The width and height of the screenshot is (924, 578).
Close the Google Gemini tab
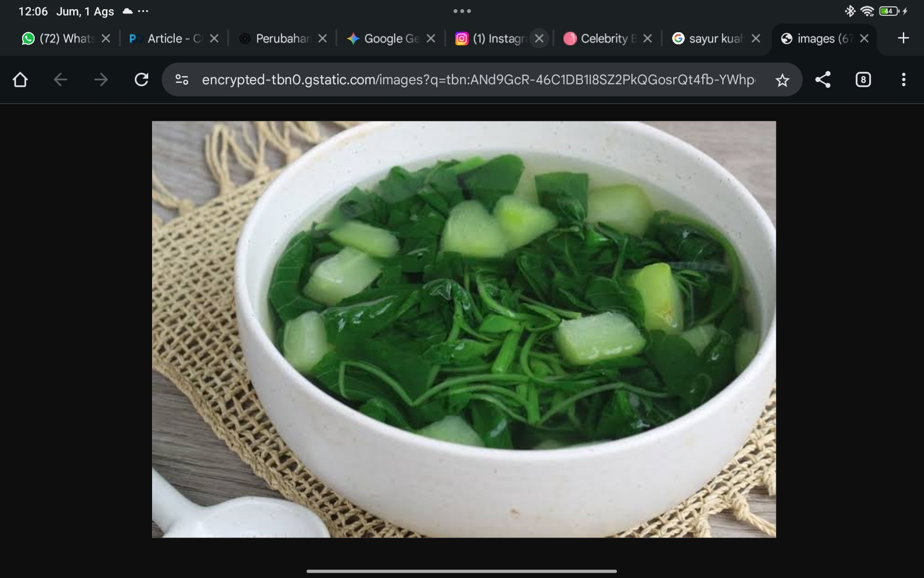pos(431,39)
